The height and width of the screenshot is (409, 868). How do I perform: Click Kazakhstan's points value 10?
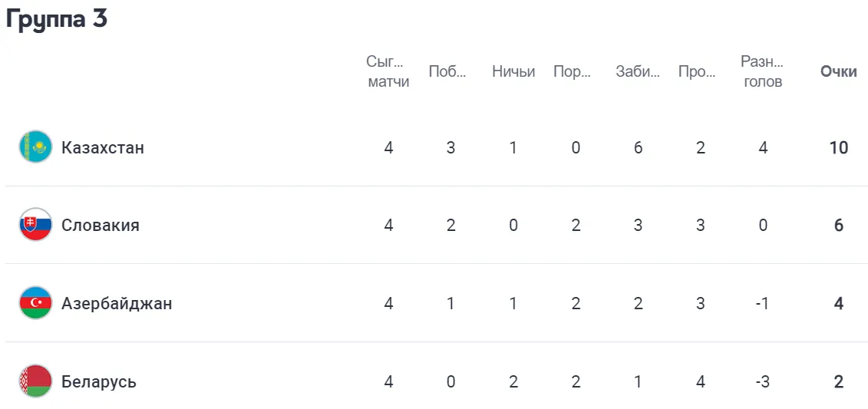click(x=839, y=148)
